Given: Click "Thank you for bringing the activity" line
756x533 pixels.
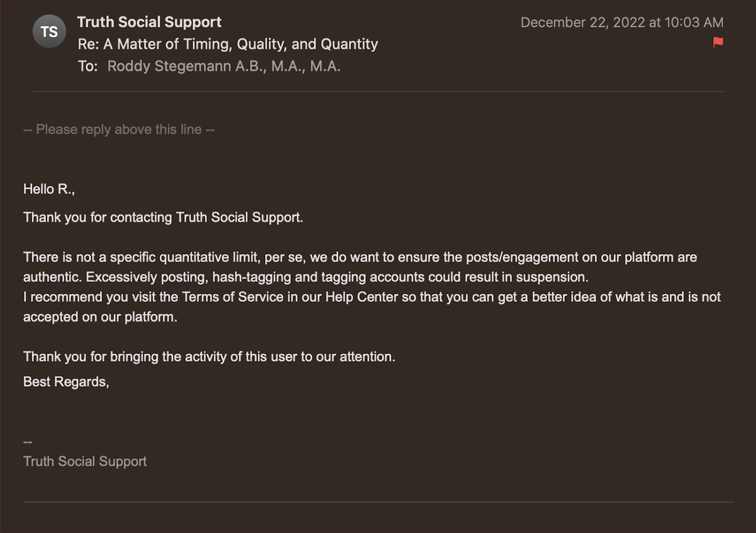Looking at the screenshot, I should click(209, 357).
